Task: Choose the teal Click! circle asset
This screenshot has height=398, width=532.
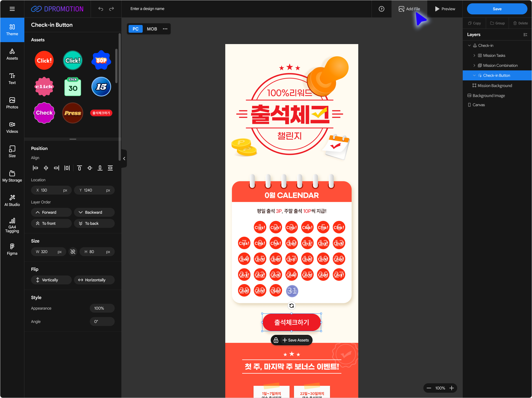Action: pos(73,60)
